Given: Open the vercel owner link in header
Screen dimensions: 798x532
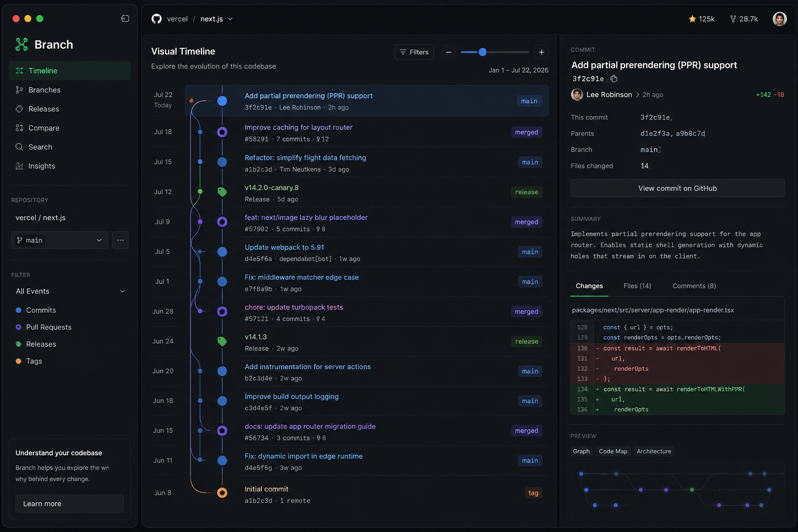Looking at the screenshot, I should coord(177,19).
